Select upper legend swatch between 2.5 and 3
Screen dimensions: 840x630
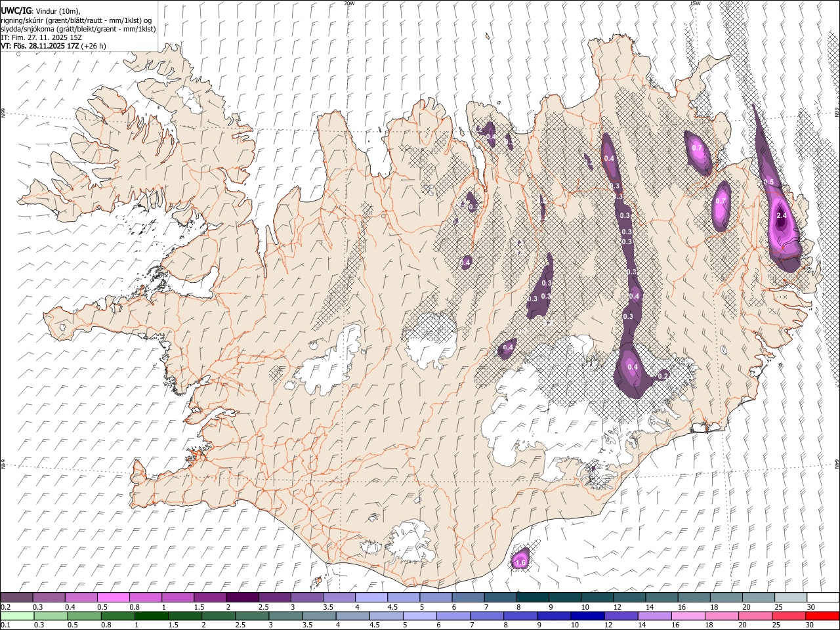coord(274,597)
